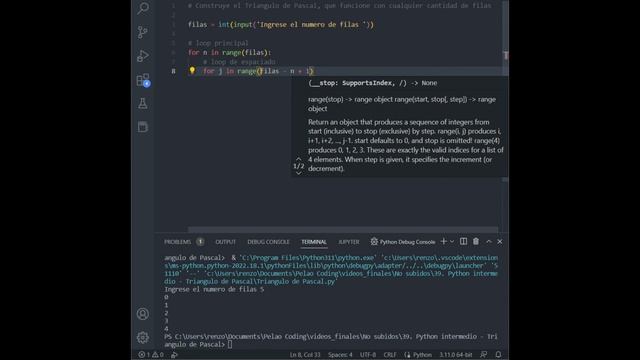Click Ln 8, Col 33 cursor position
The image size is (640, 360).
[x=305, y=355]
